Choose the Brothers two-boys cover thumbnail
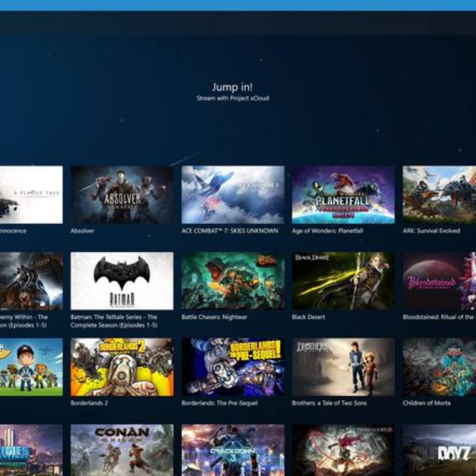This screenshot has height=476, width=476. 343,367
